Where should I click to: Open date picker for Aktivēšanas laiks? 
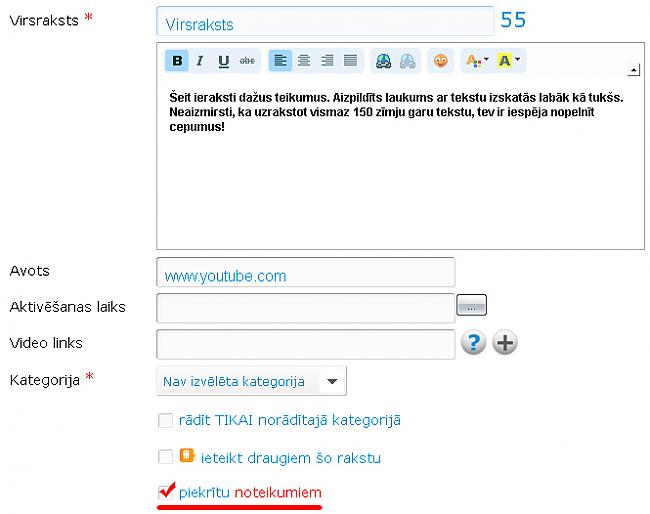[x=471, y=305]
